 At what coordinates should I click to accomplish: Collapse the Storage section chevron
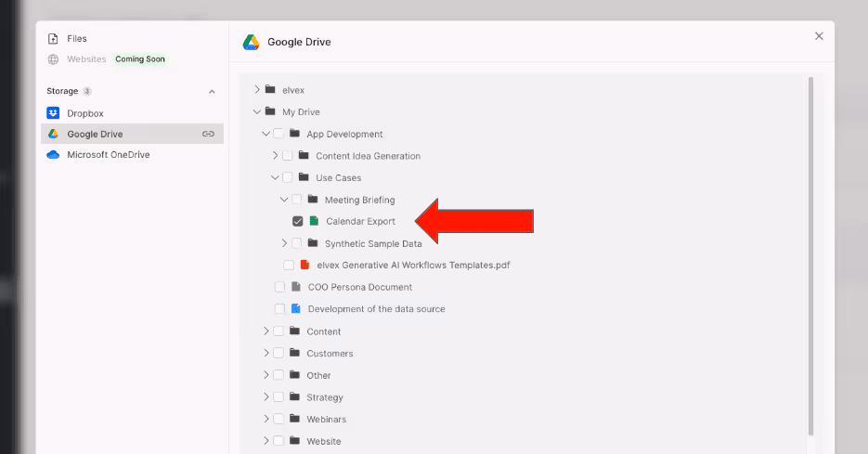(212, 91)
